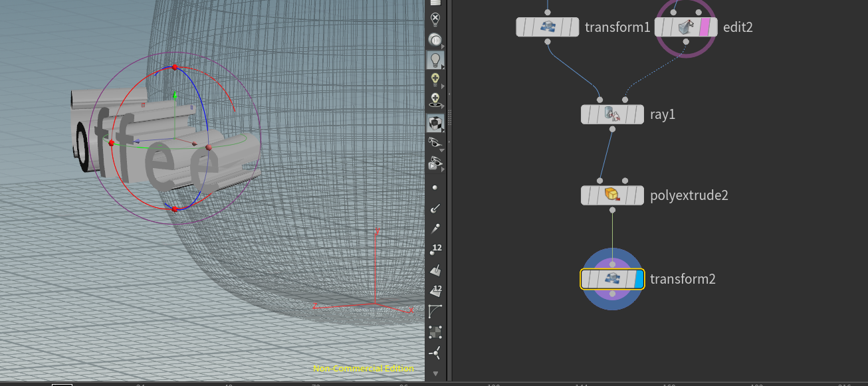Viewport: 868px width, 386px height.
Task: Open the visualizers sunglasses icon
Action: pos(436,142)
